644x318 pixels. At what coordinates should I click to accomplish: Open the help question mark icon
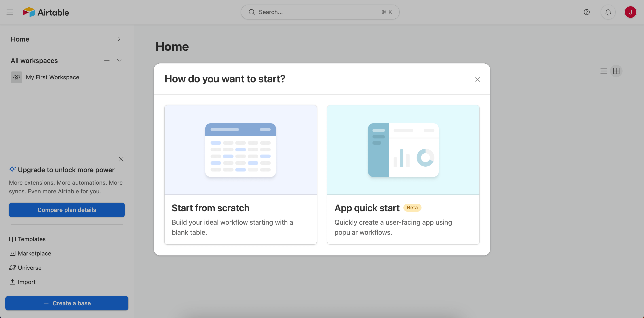pyautogui.click(x=587, y=12)
